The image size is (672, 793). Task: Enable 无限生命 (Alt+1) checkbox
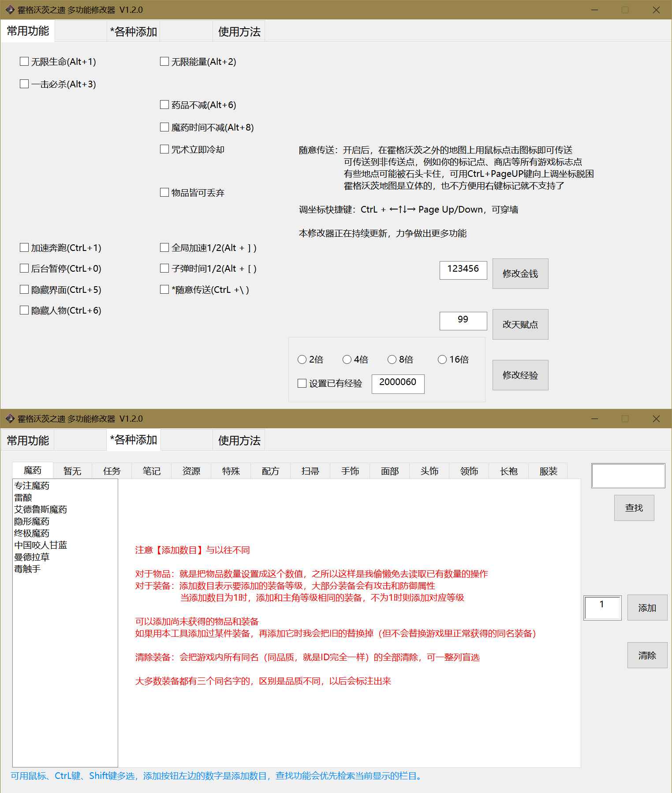[25, 62]
